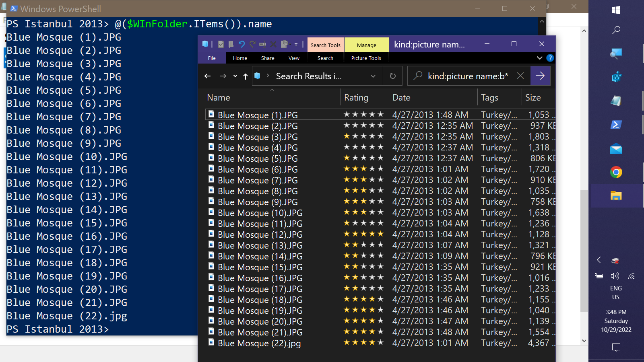
Task: Select file Blue Mosque (1).JPG in Explorer
Action: click(258, 115)
